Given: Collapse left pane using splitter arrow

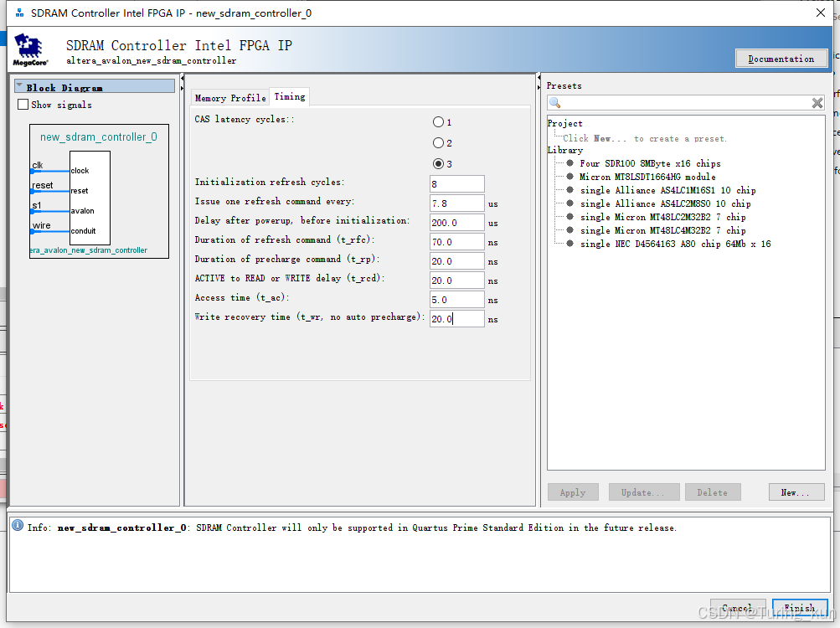Looking at the screenshot, I should tap(182, 80).
